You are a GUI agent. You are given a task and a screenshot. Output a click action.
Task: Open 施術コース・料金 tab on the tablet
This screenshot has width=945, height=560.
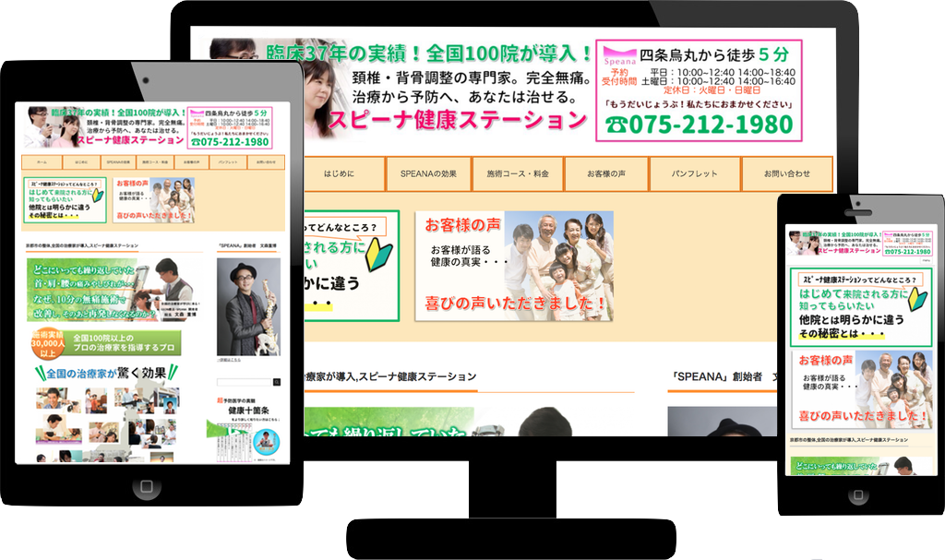point(155,162)
